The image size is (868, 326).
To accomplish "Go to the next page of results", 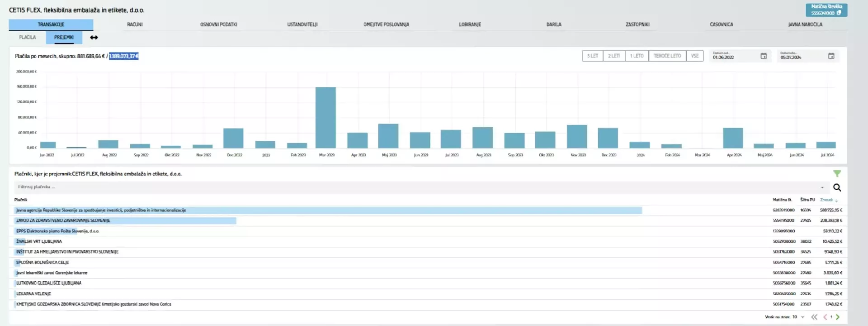I will [x=838, y=317].
